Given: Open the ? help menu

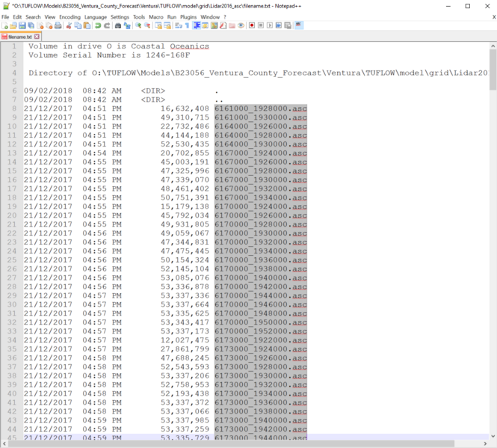Looking at the screenshot, I should 224,16.
